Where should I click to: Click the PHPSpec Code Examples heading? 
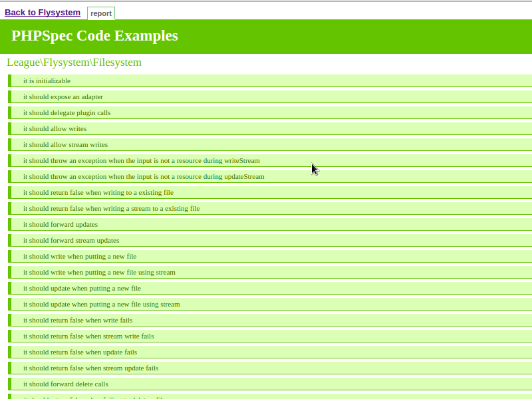(x=94, y=36)
